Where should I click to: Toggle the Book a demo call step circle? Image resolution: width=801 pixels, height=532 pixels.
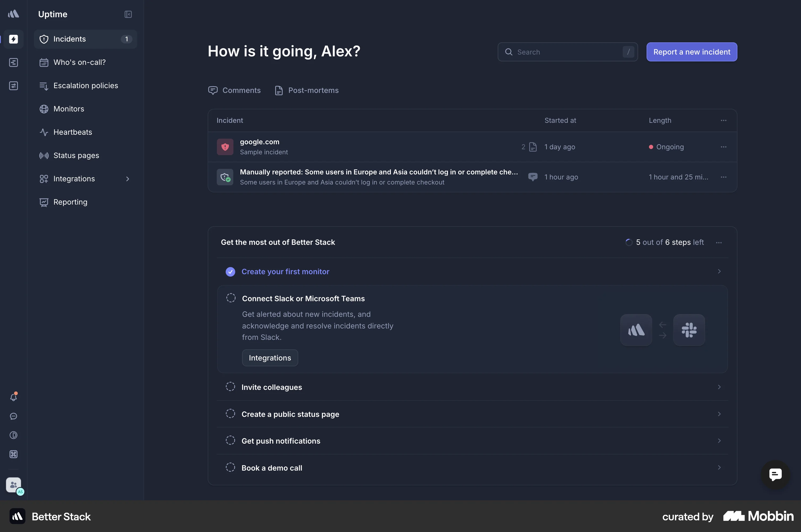point(230,467)
